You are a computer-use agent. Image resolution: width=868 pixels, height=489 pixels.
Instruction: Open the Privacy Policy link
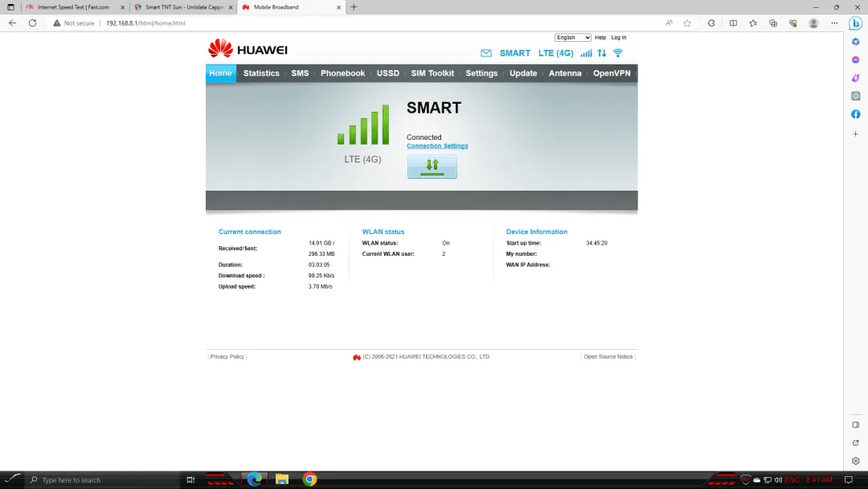[x=227, y=356]
